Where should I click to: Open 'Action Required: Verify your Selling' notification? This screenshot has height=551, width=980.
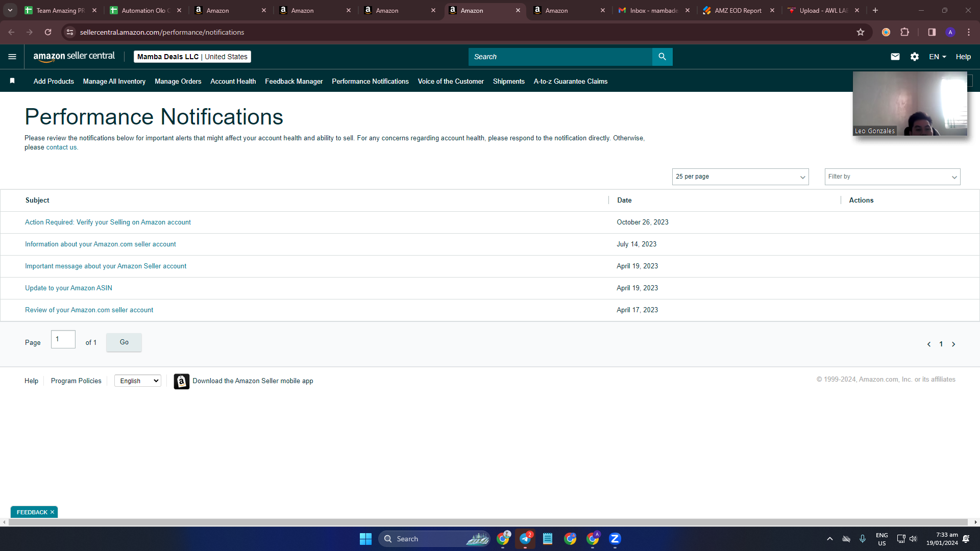coord(108,222)
